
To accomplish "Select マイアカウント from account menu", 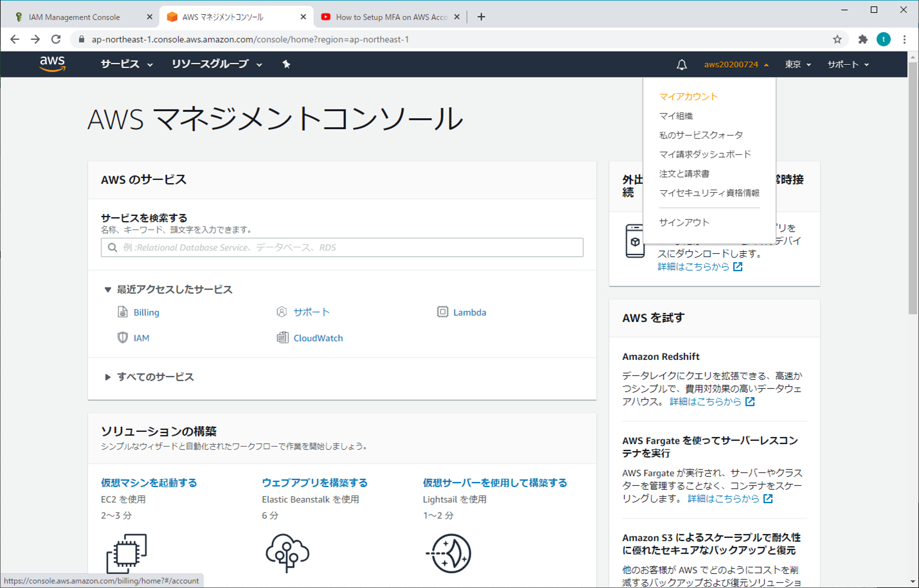I will [x=688, y=96].
